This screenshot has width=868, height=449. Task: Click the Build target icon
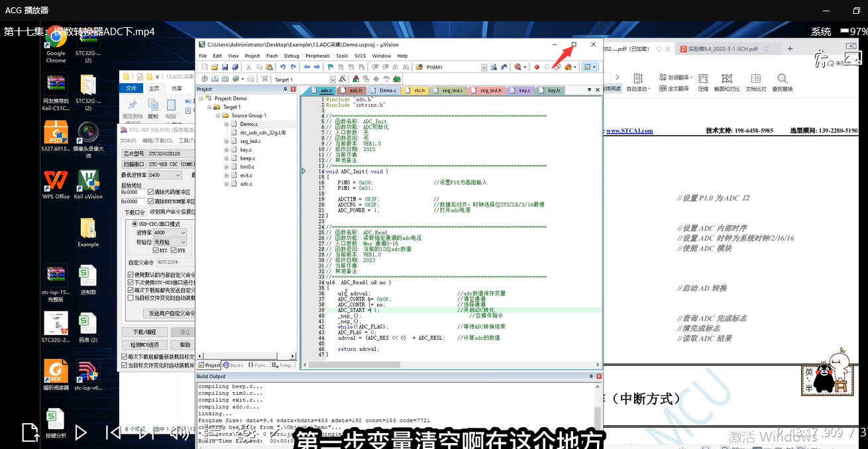coord(214,79)
